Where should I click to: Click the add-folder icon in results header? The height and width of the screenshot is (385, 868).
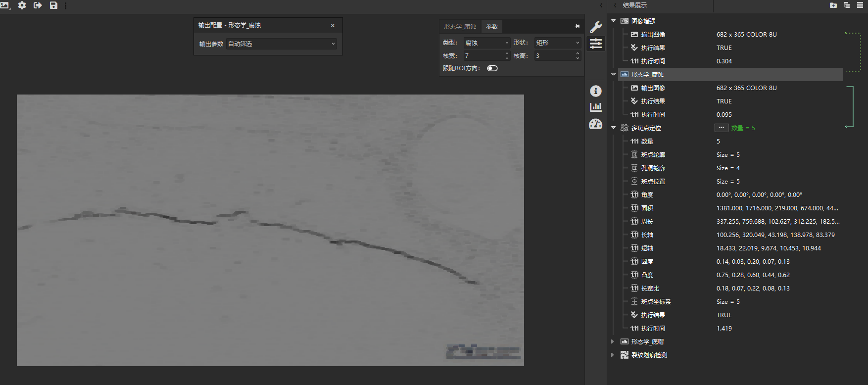click(833, 5)
